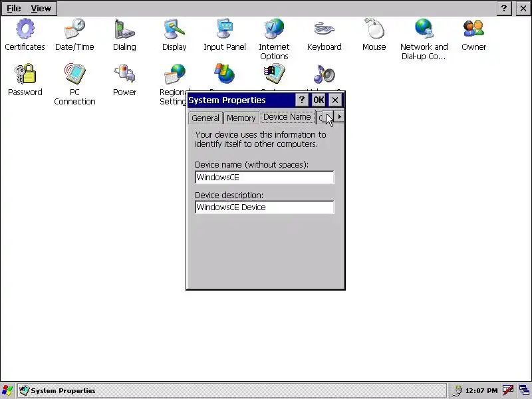Close the Control Panel window
This screenshot has height=399, width=532.
tap(523, 8)
